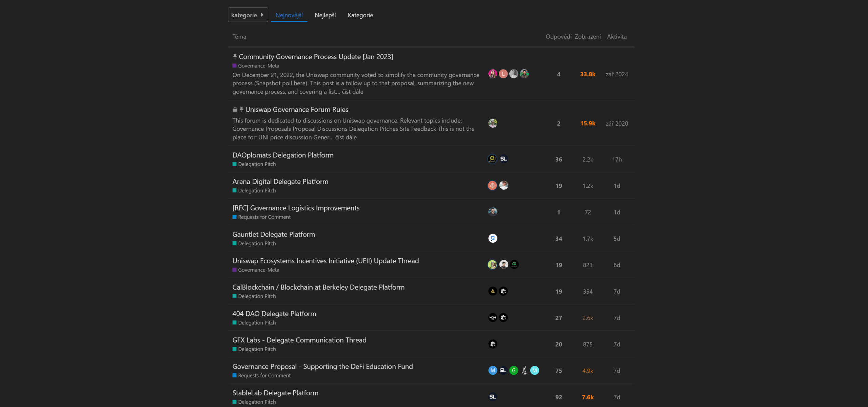Click the green 'G' avatar on DeFi Education Fund
This screenshot has height=407, width=868.
514,370
